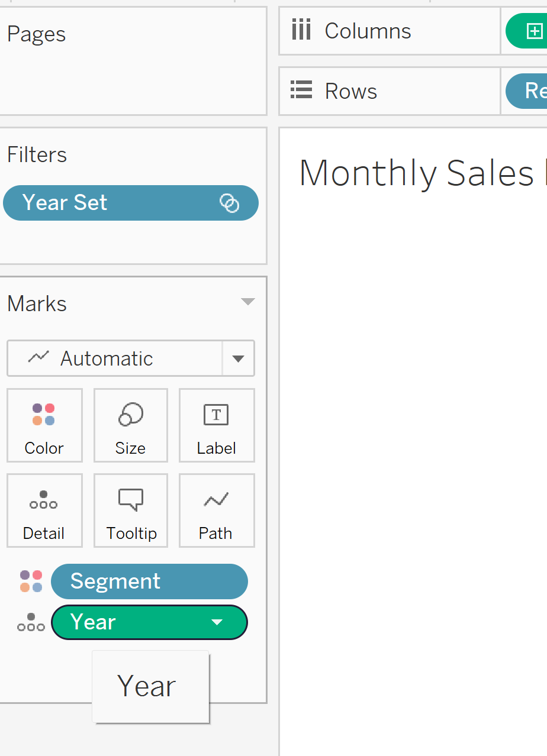Open the Marks card menu arrow

coord(248,302)
